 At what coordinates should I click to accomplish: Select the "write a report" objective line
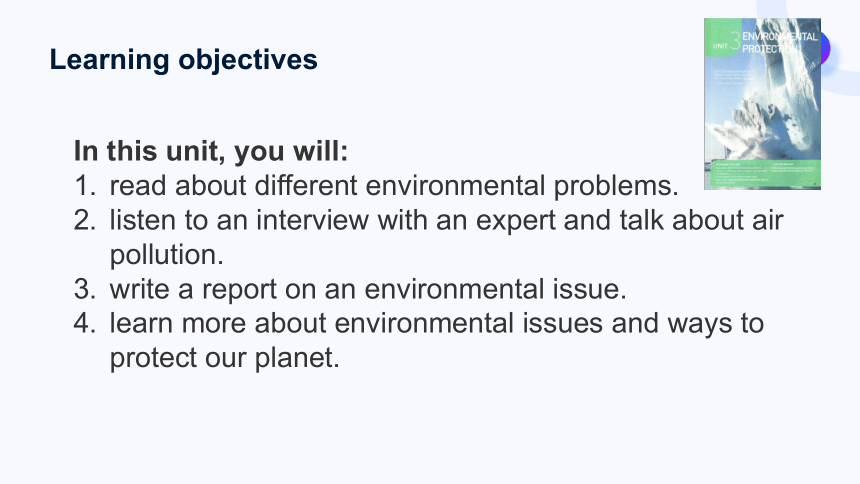coord(368,289)
